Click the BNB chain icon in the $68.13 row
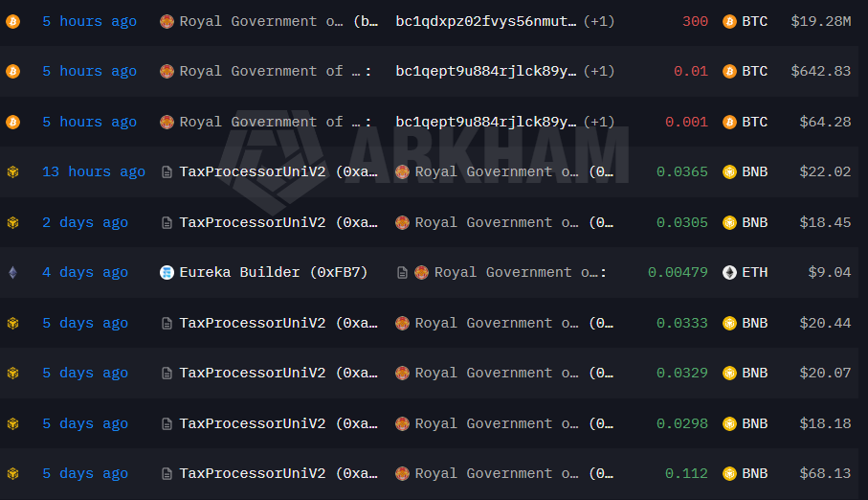This screenshot has width=868, height=500. coord(12,474)
